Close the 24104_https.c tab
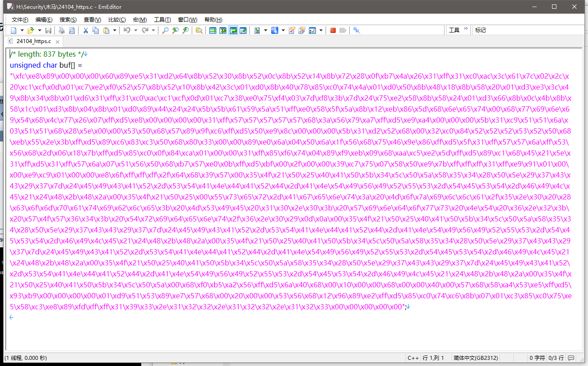Image resolution: width=588 pixels, height=366 pixels. 57,42
